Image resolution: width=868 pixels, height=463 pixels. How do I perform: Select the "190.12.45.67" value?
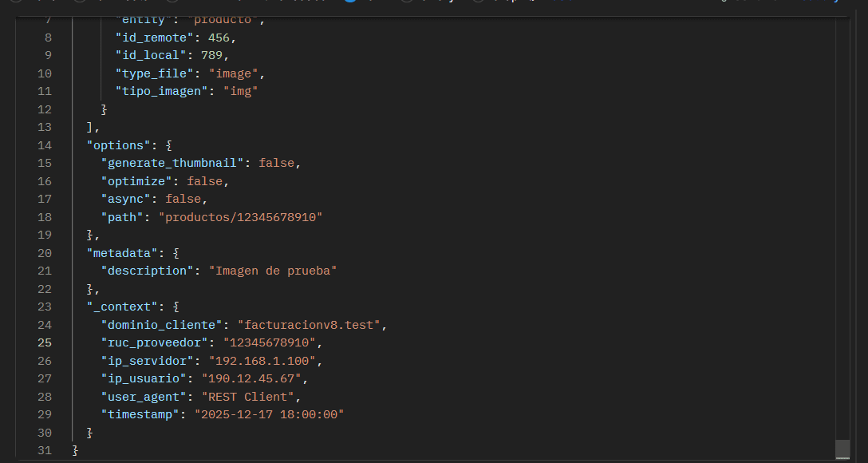(x=251, y=379)
